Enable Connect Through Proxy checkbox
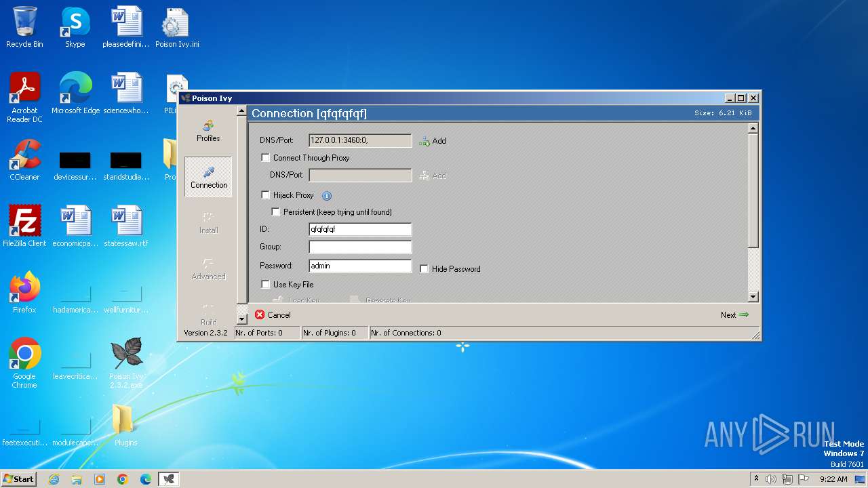The height and width of the screenshot is (488, 868). click(x=265, y=158)
